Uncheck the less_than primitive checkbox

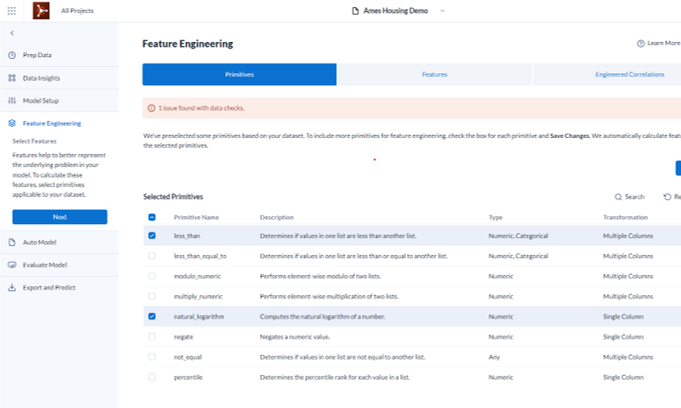point(152,236)
